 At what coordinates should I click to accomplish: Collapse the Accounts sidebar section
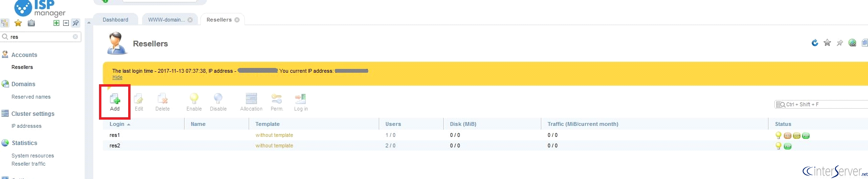[24, 55]
